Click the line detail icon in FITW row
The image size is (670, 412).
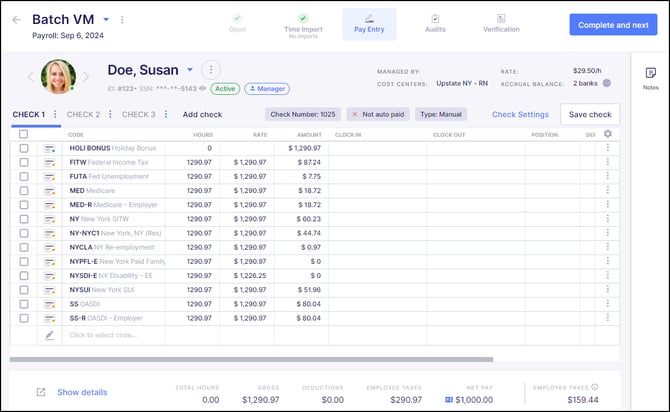click(x=50, y=162)
